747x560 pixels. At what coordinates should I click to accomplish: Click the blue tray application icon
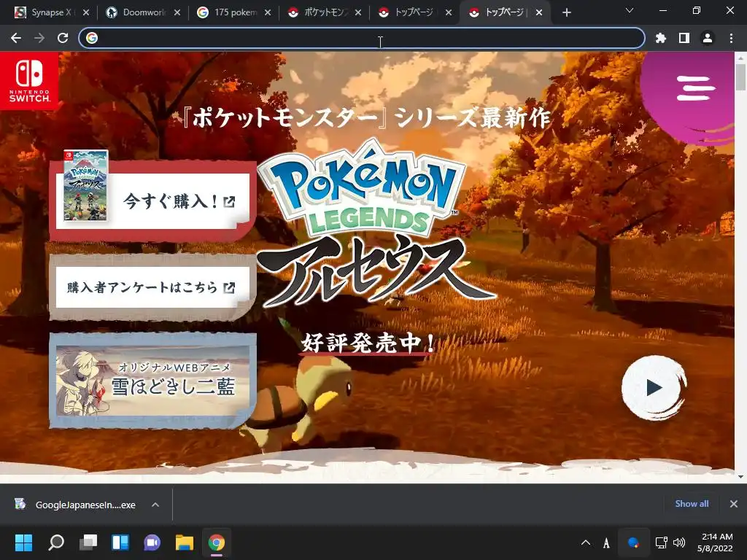(x=634, y=542)
